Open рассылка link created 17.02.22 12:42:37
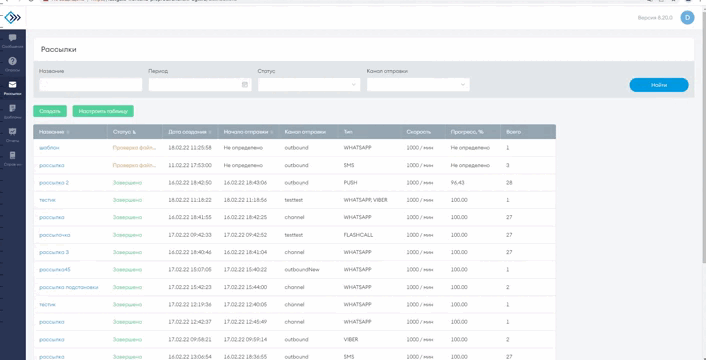Screen dimensions: 706x360 [x=52, y=322]
